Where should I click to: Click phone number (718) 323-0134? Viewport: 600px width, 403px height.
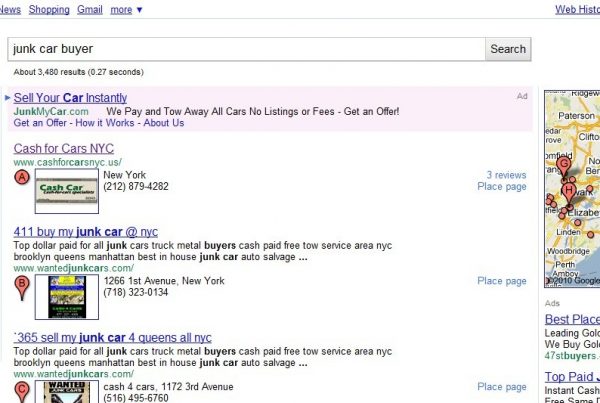click(136, 292)
